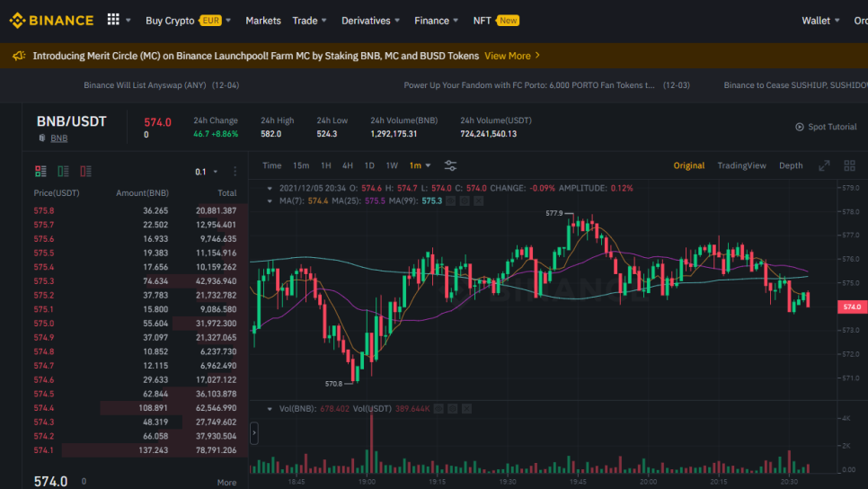Open the BNB coin link
This screenshot has height=489, width=868.
coord(58,138)
